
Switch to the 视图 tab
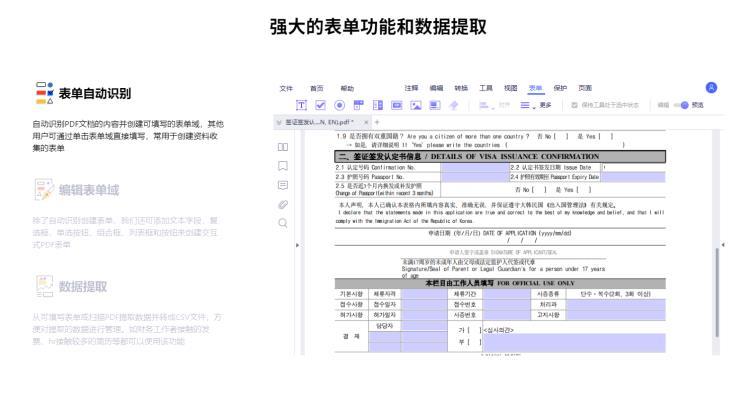pos(511,88)
